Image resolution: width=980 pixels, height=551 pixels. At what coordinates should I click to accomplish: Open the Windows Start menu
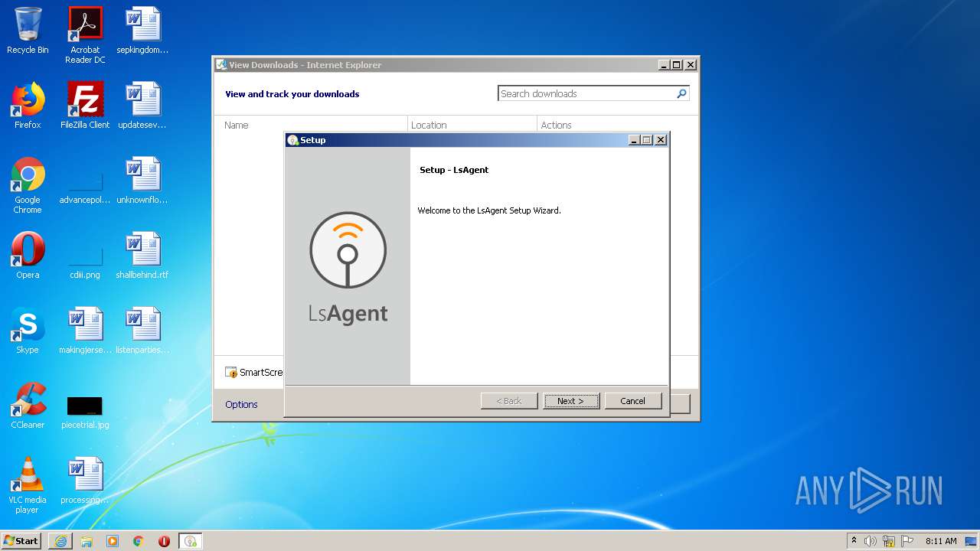(21, 540)
